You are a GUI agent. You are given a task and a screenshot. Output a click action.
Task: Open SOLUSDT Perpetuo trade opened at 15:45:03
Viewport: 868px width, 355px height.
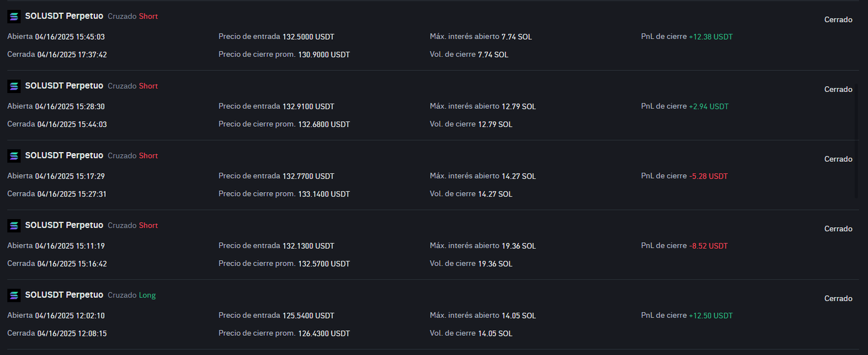tap(64, 16)
